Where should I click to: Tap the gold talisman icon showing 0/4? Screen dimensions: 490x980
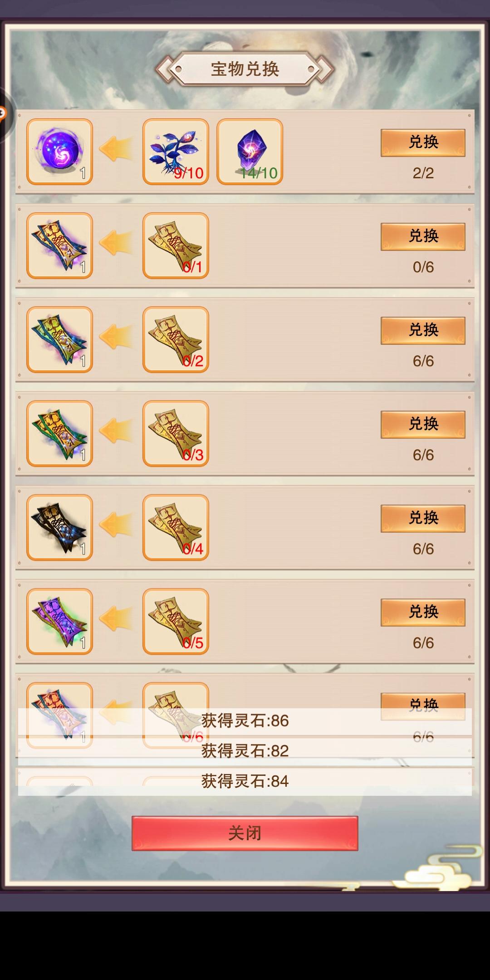click(x=176, y=527)
